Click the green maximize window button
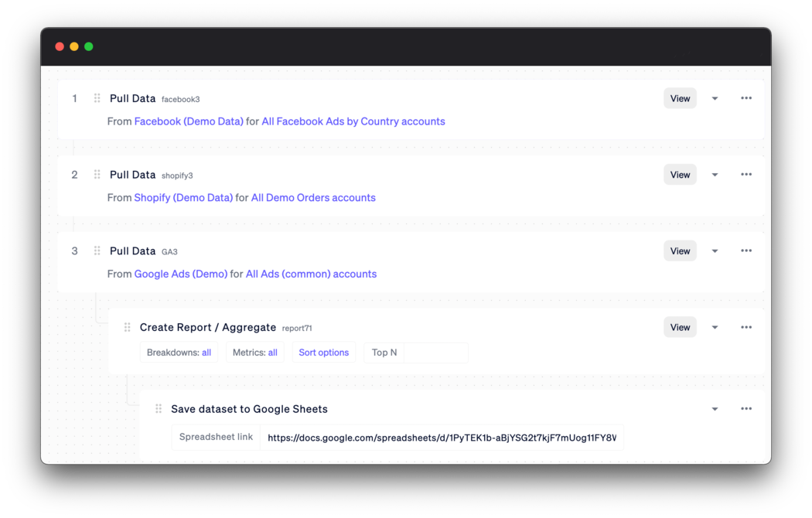812x518 pixels. coord(89,46)
